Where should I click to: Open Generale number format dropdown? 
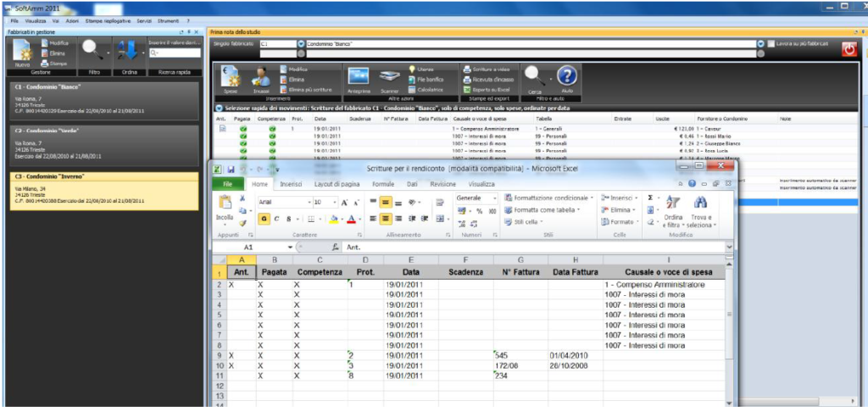494,198
